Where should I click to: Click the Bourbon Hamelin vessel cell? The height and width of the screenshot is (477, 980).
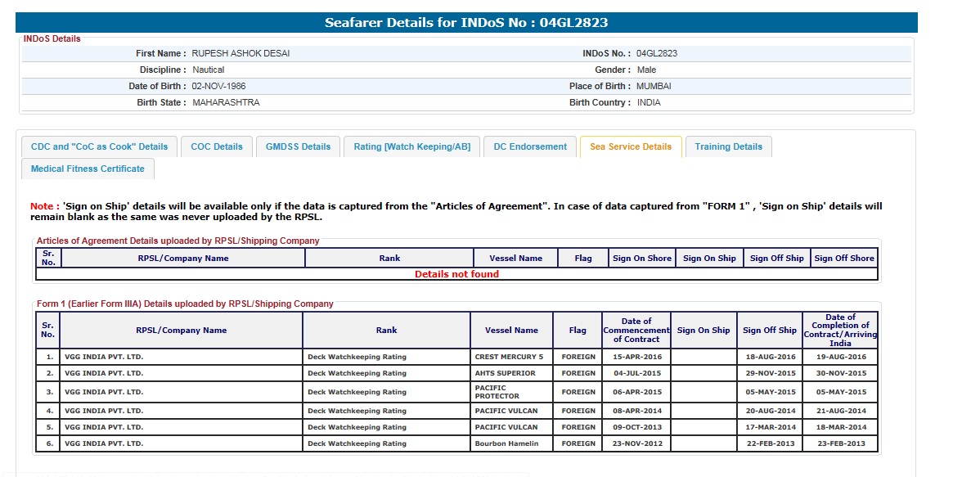(506, 443)
